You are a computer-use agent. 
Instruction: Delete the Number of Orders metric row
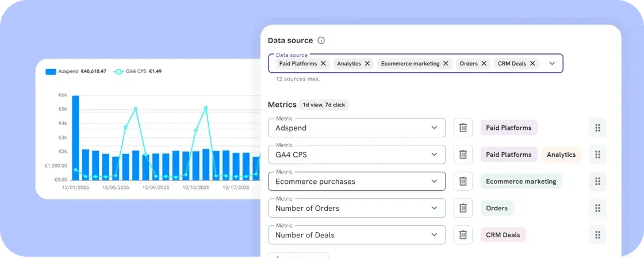coord(463,209)
